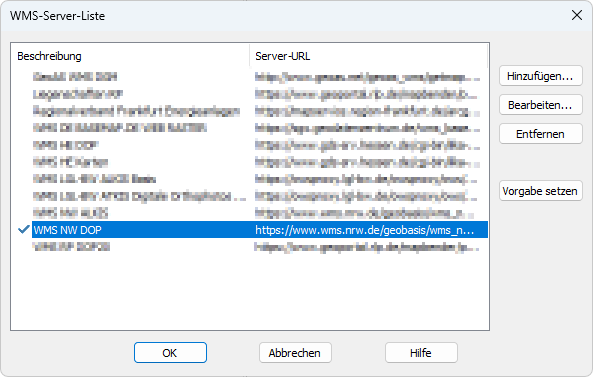Click the blue checkmark beside WMS NW DOP
Image resolution: width=593 pixels, height=377 pixels.
point(23,229)
